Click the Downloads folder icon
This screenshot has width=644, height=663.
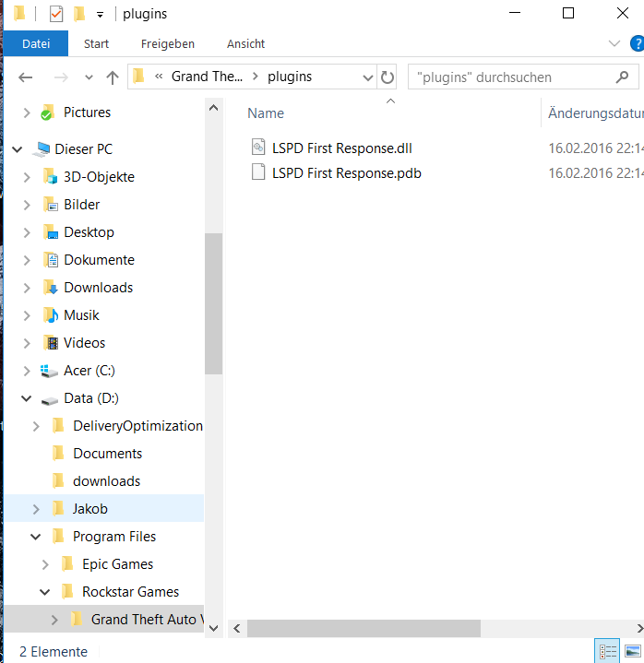(51, 288)
